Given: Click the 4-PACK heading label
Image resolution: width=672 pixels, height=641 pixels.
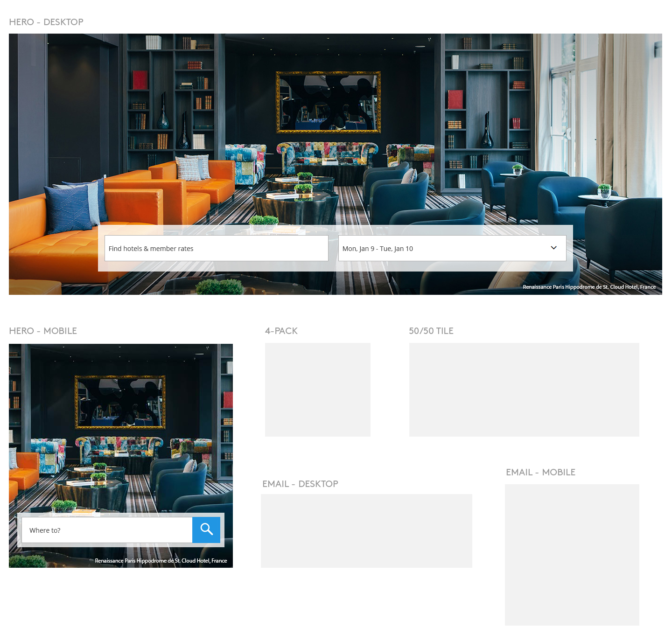Looking at the screenshot, I should [x=281, y=331].
